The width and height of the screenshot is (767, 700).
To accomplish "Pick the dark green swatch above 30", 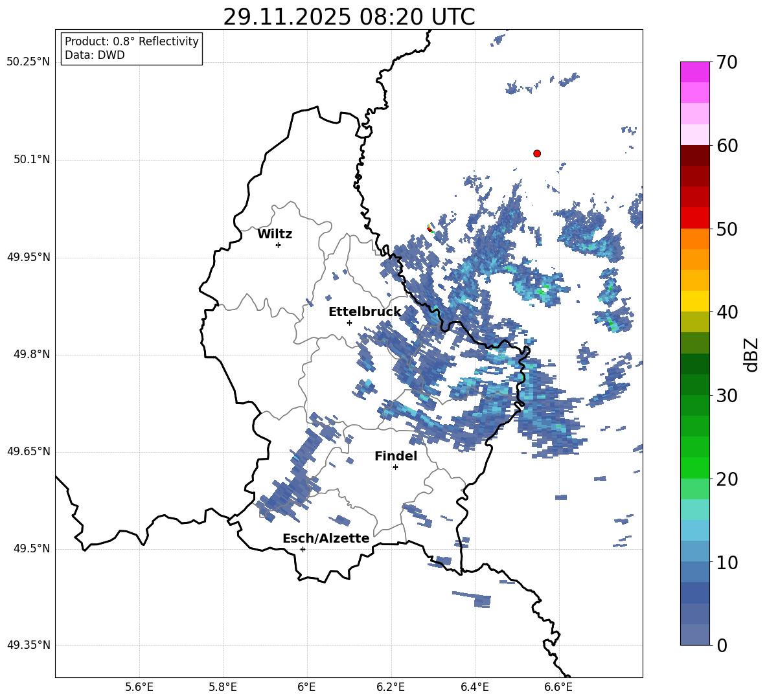I will click(x=694, y=364).
